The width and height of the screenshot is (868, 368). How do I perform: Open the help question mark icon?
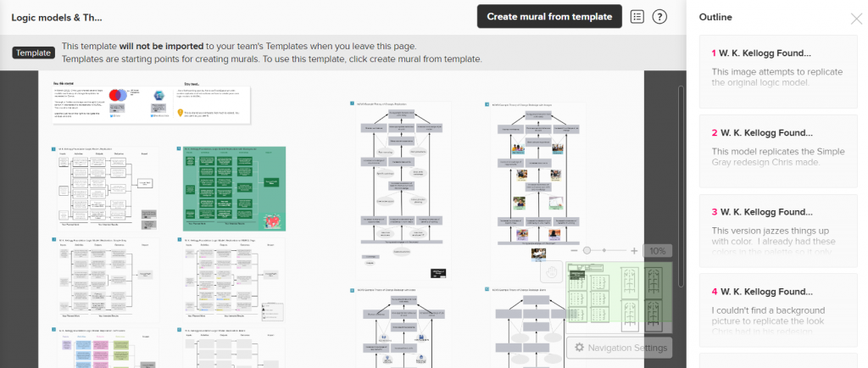coord(659,17)
